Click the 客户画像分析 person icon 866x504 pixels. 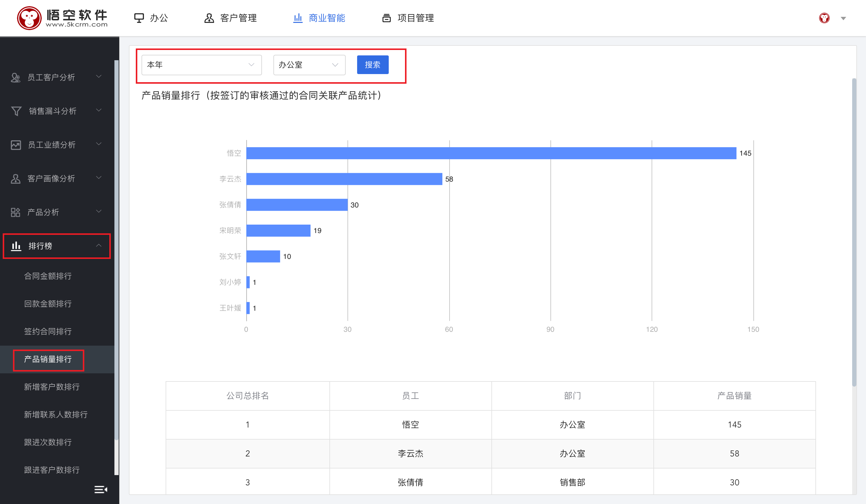15,178
